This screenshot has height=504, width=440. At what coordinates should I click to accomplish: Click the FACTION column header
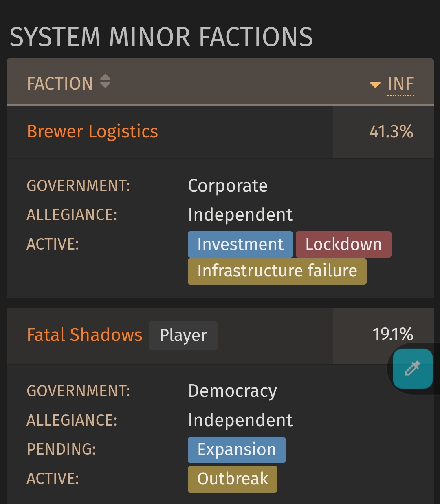pos(60,84)
